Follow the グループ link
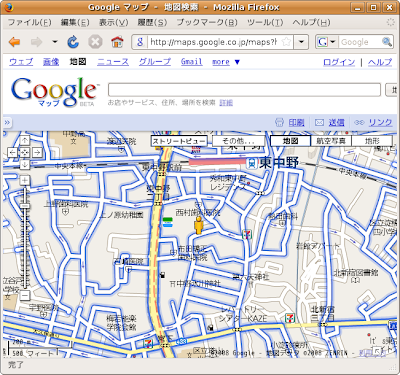 click(x=155, y=62)
